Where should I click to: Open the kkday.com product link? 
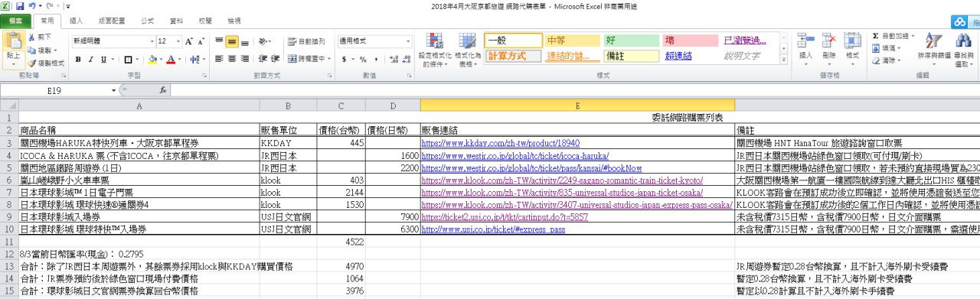501,143
